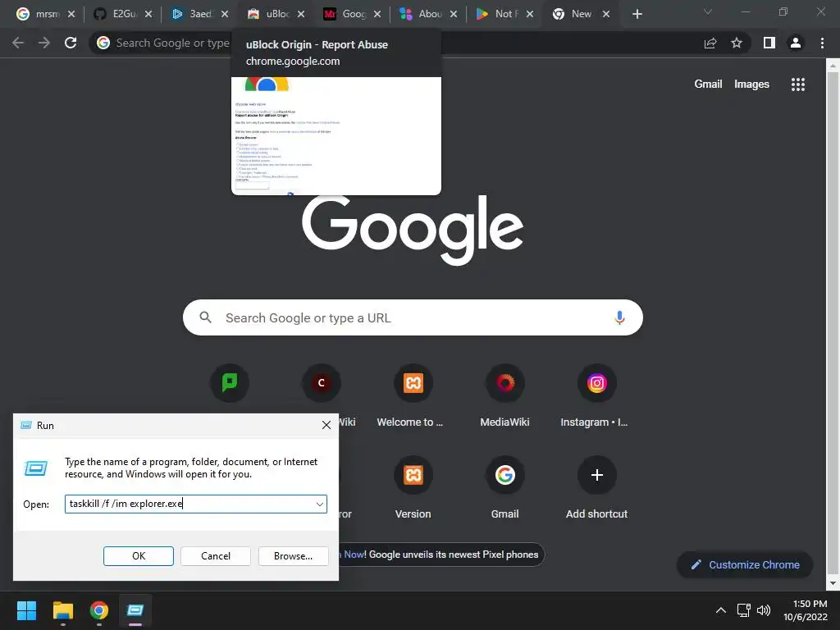The image size is (840, 630).
Task: Switch to the mrsm Google tab
Action: coord(39,14)
